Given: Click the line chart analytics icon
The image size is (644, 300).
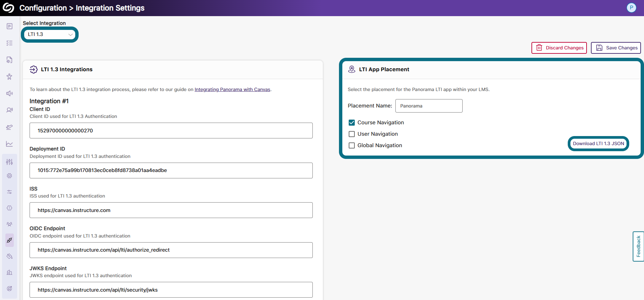Looking at the screenshot, I should (9, 144).
